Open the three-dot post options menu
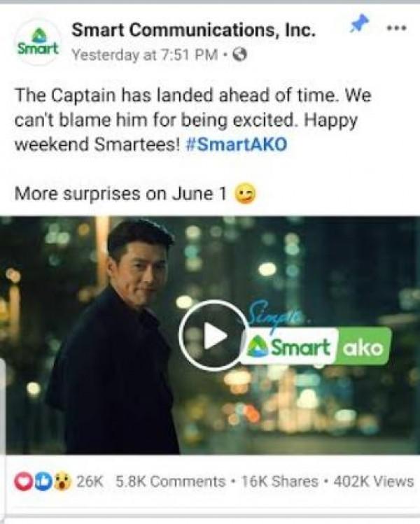 click(x=397, y=27)
